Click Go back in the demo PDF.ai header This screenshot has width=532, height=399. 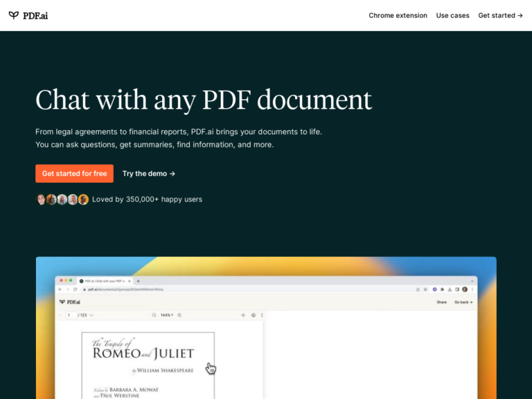(463, 302)
